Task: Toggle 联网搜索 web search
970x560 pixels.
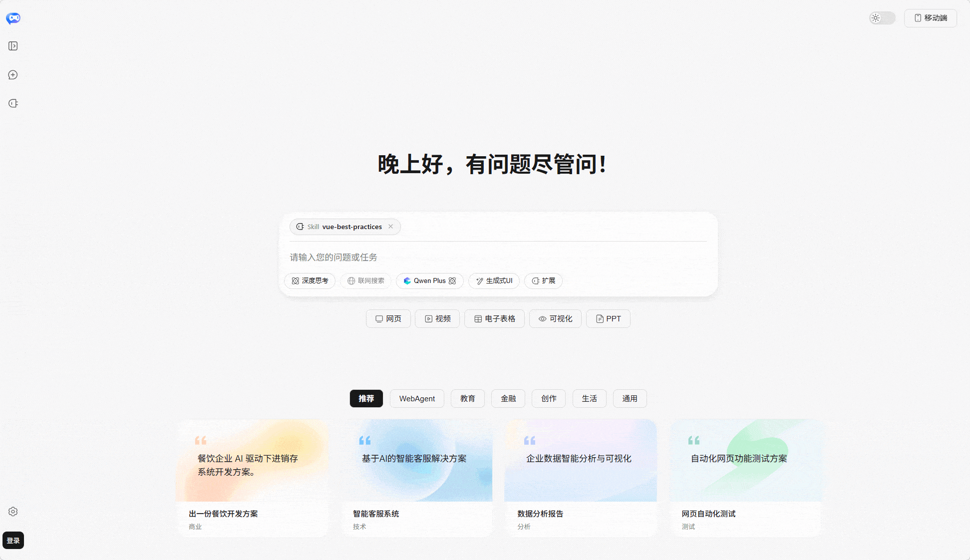Action: click(365, 281)
